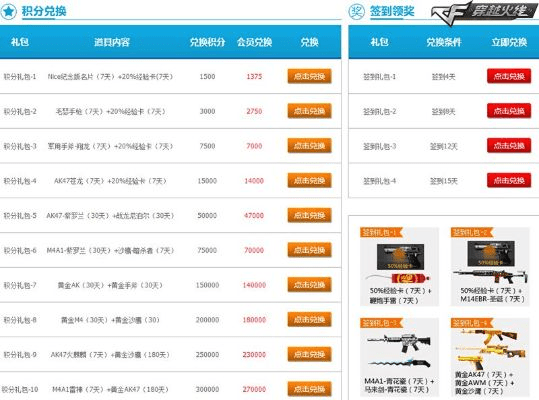Click the 黄金AK（30天）+黄金手斧 item description

(110, 285)
